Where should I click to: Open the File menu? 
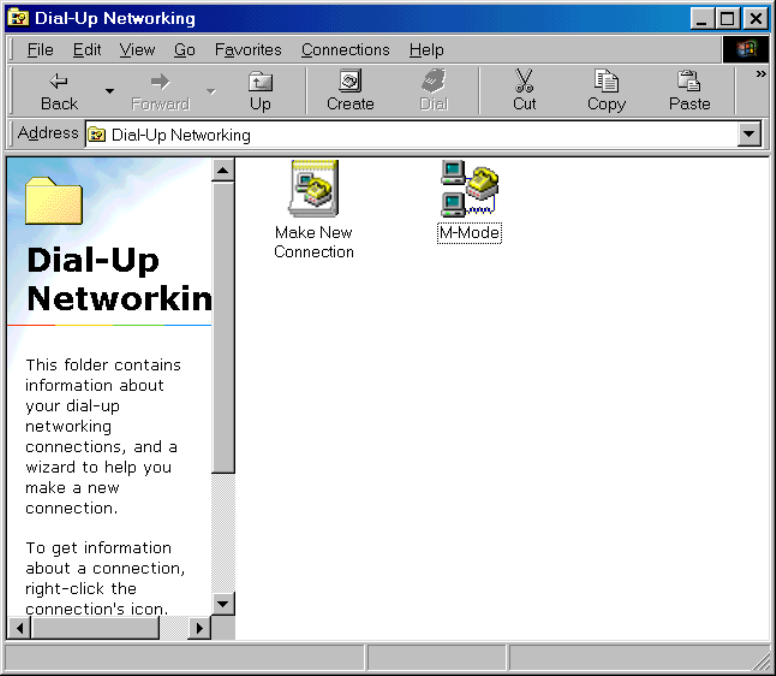[x=40, y=50]
